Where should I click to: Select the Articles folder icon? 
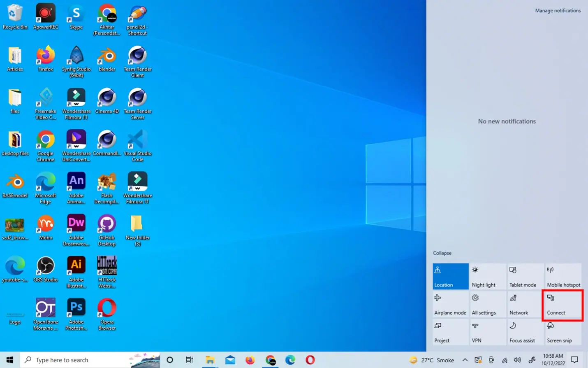[15, 59]
